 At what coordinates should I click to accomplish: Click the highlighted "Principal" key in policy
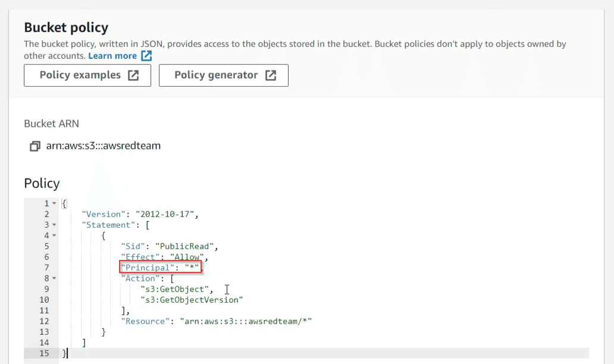(x=145, y=268)
